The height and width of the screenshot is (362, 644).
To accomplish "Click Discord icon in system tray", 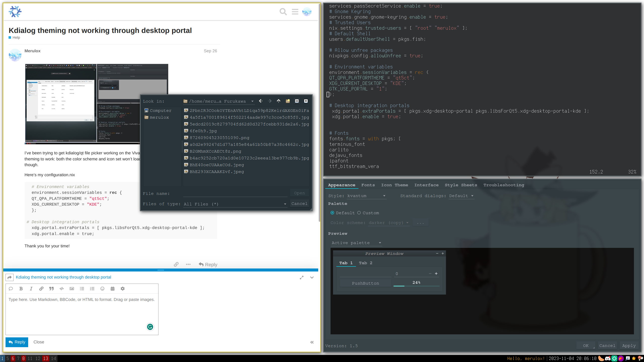I will (x=608, y=358).
